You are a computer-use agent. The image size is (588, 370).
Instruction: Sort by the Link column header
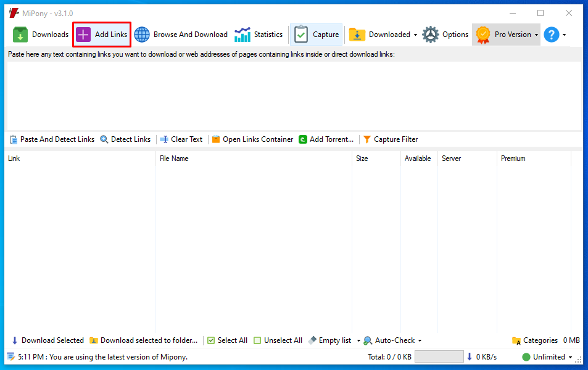pyautogui.click(x=80, y=158)
